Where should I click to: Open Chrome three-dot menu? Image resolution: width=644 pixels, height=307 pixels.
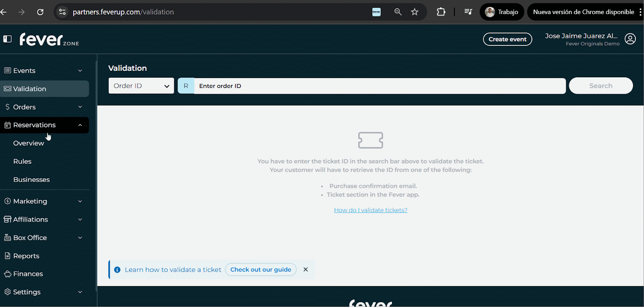pos(640,12)
